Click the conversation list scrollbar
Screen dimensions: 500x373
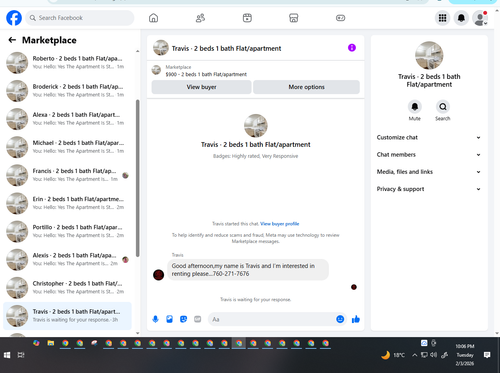click(x=137, y=178)
